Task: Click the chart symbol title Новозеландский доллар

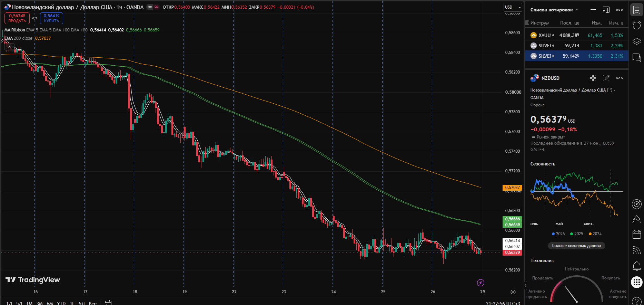Action: click(43, 7)
